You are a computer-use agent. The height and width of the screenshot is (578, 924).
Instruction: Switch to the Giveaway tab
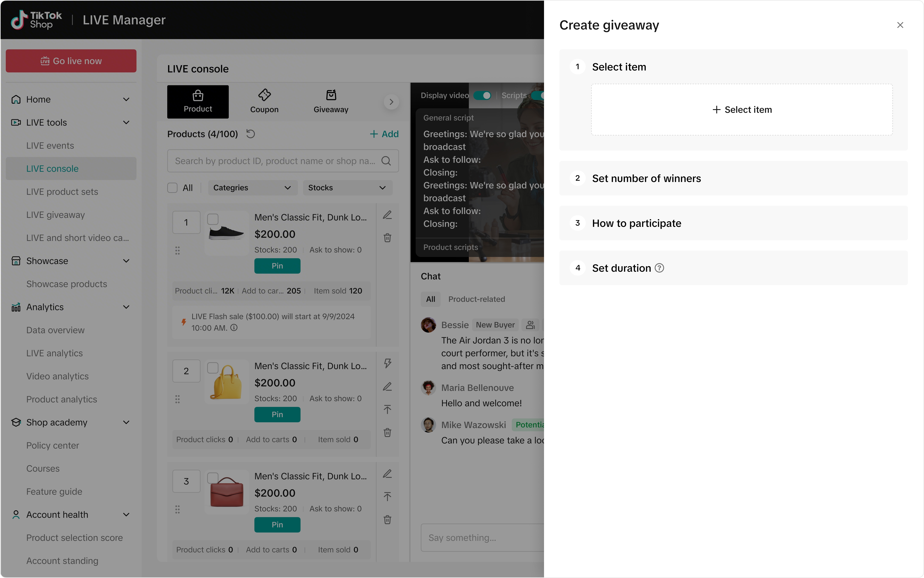(x=331, y=102)
